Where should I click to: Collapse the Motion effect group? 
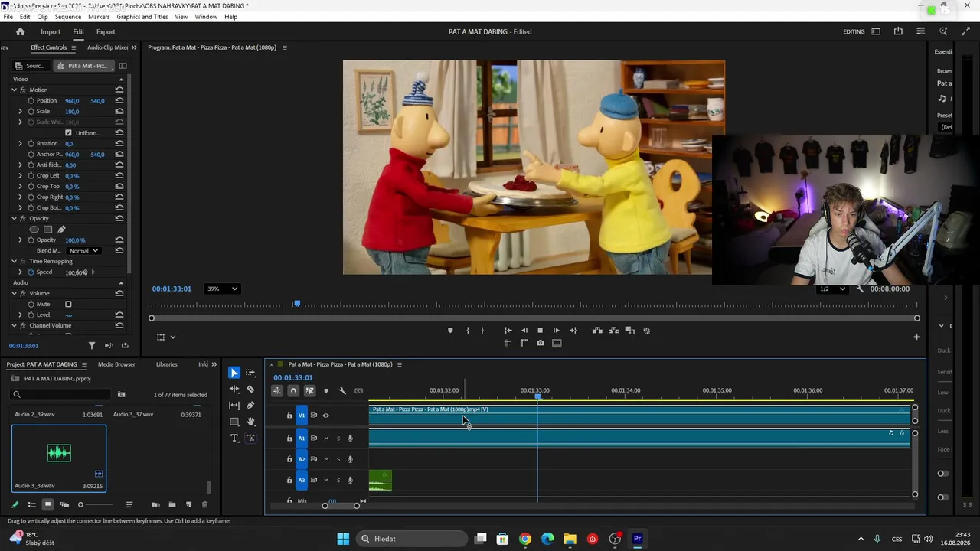click(14, 90)
